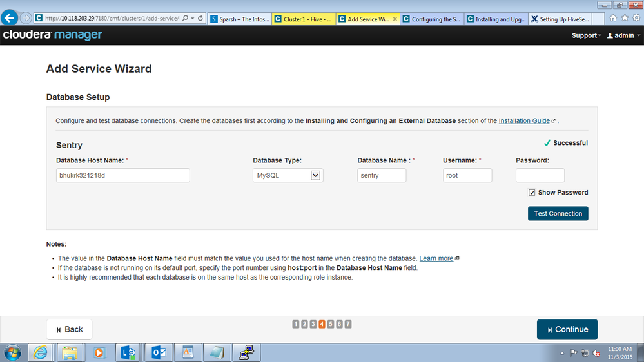The image size is (644, 362).
Task: Select the highlighted wizard step 4
Action: [x=322, y=324]
